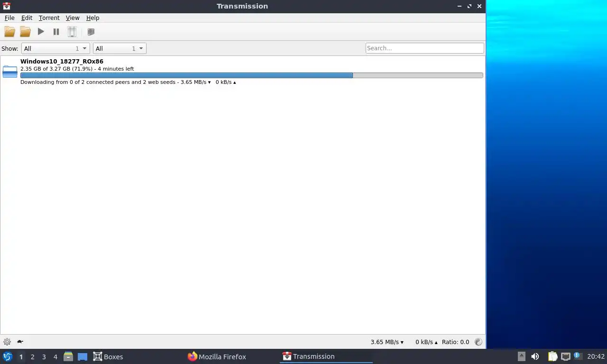Open the Edit menu

click(x=27, y=18)
